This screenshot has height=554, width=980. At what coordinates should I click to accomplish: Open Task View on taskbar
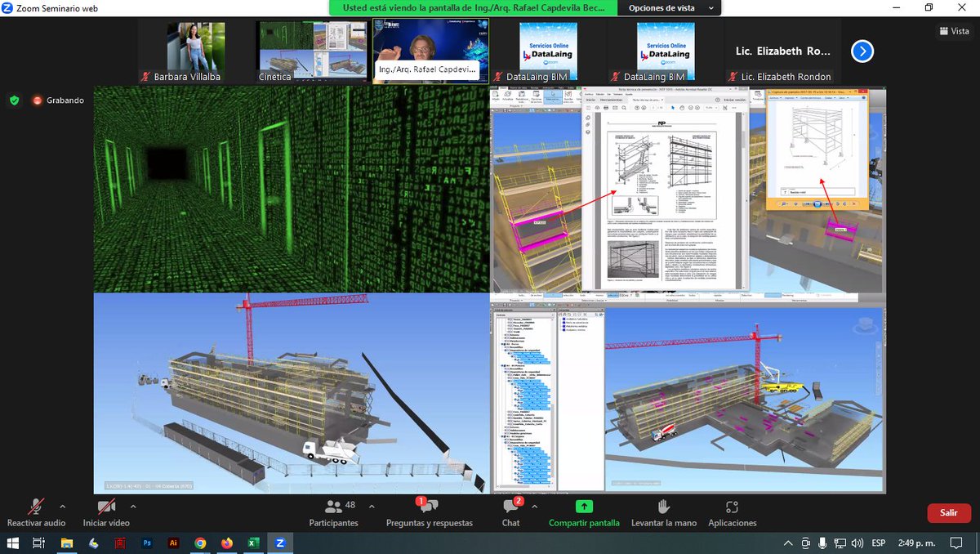38,543
